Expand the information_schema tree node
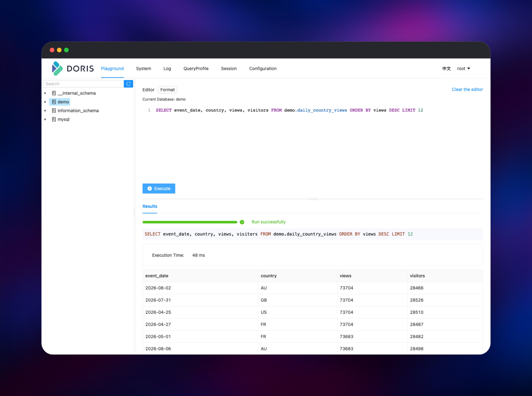532x396 pixels. tap(45, 111)
